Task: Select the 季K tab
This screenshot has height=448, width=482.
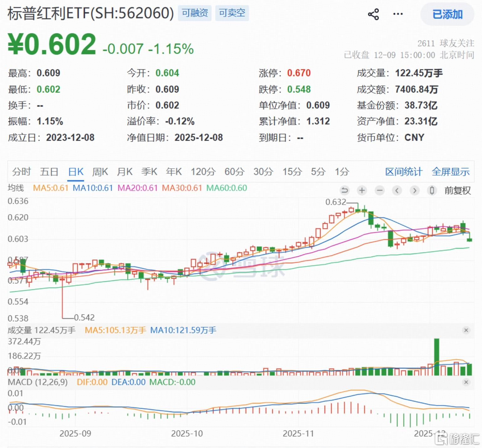Action: tap(149, 171)
